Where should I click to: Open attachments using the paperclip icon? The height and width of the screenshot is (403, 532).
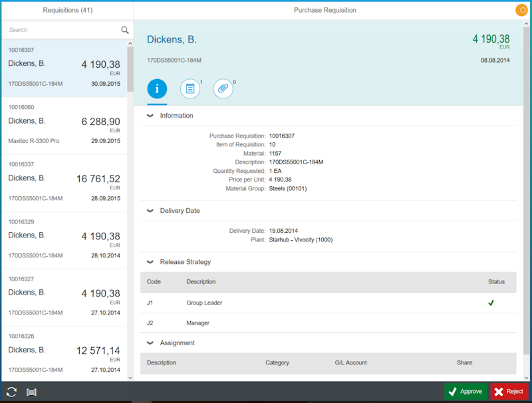pyautogui.click(x=223, y=88)
